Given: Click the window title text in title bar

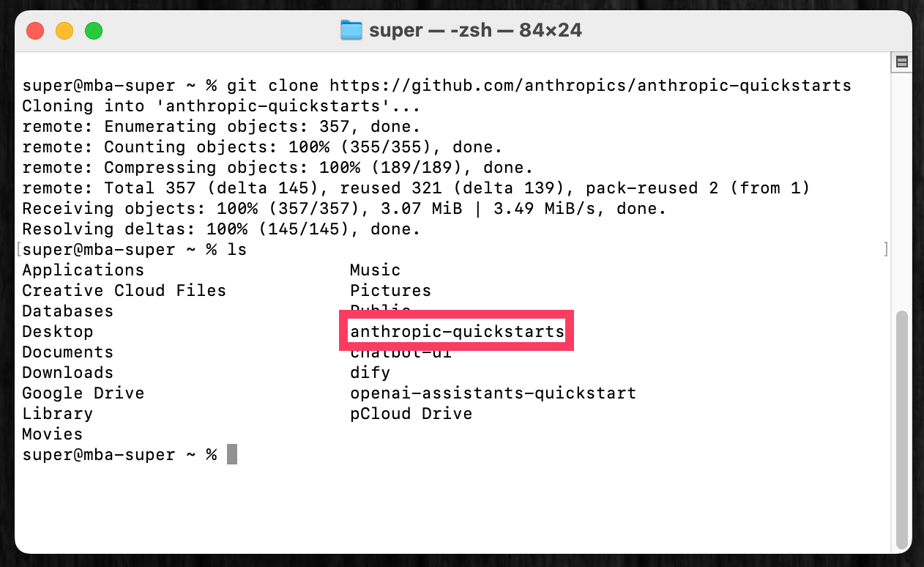Looking at the screenshot, I should (x=475, y=30).
